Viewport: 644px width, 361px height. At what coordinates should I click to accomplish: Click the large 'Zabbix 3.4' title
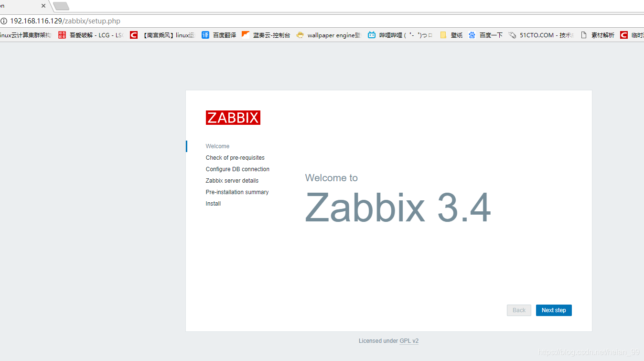point(398,208)
